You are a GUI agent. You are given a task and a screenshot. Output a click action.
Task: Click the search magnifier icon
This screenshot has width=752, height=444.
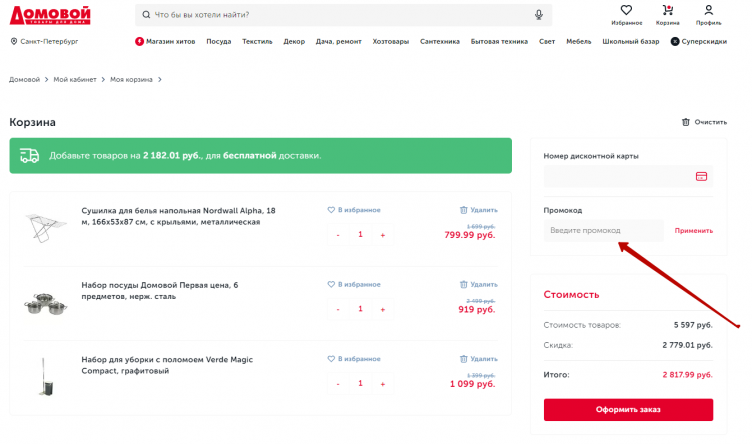tap(146, 15)
